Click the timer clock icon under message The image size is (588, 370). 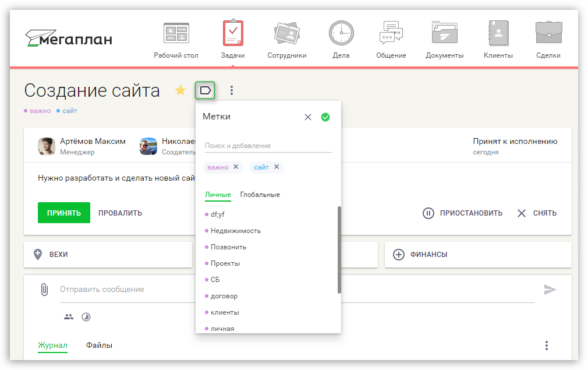point(86,317)
